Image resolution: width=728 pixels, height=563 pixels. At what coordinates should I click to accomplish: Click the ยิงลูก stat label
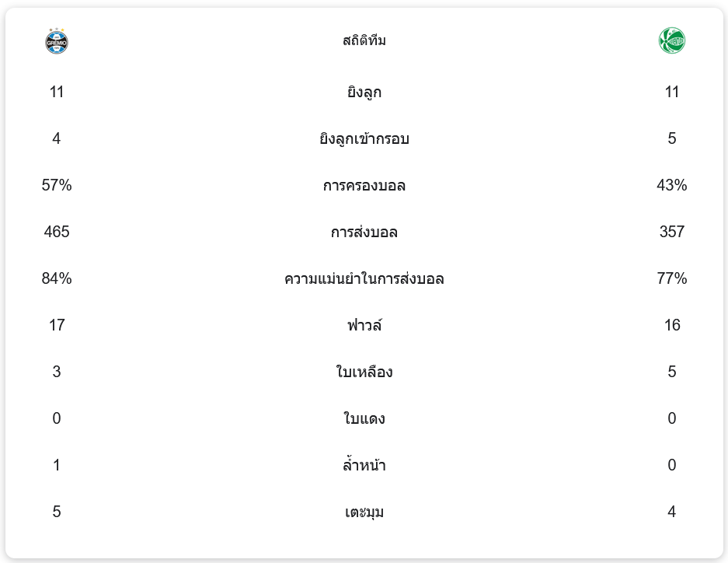coord(364,93)
